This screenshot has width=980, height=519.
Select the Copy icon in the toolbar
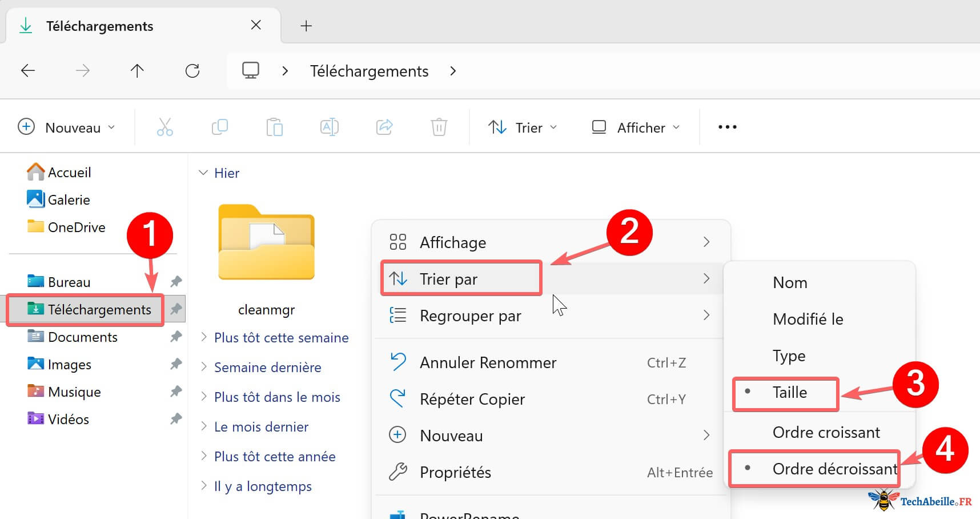tap(219, 127)
